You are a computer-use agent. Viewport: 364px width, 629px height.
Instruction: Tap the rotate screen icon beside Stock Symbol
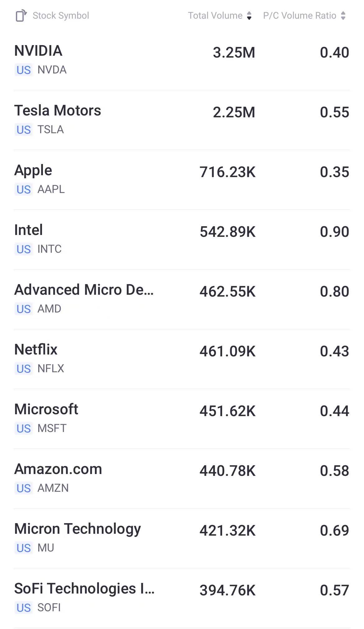(x=21, y=16)
